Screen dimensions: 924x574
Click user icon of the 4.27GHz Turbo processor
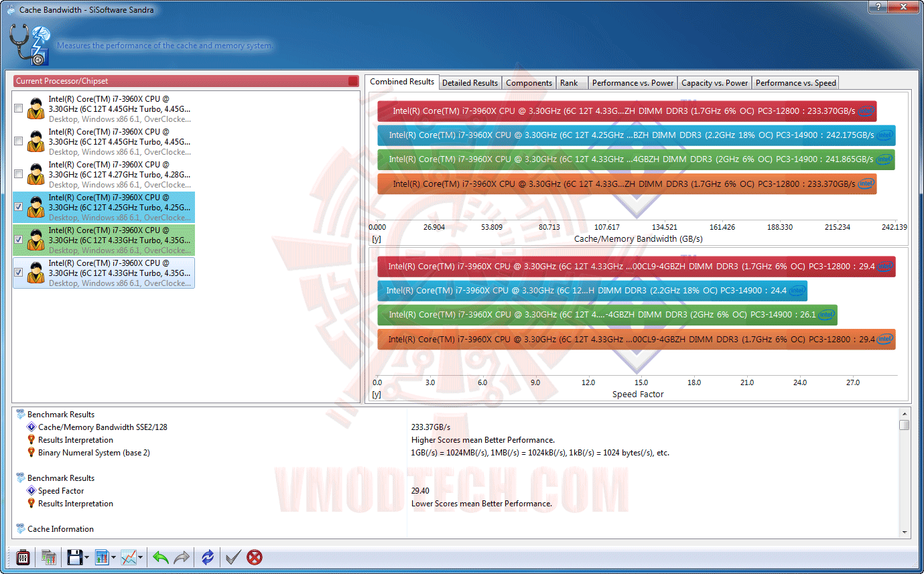[x=36, y=174]
